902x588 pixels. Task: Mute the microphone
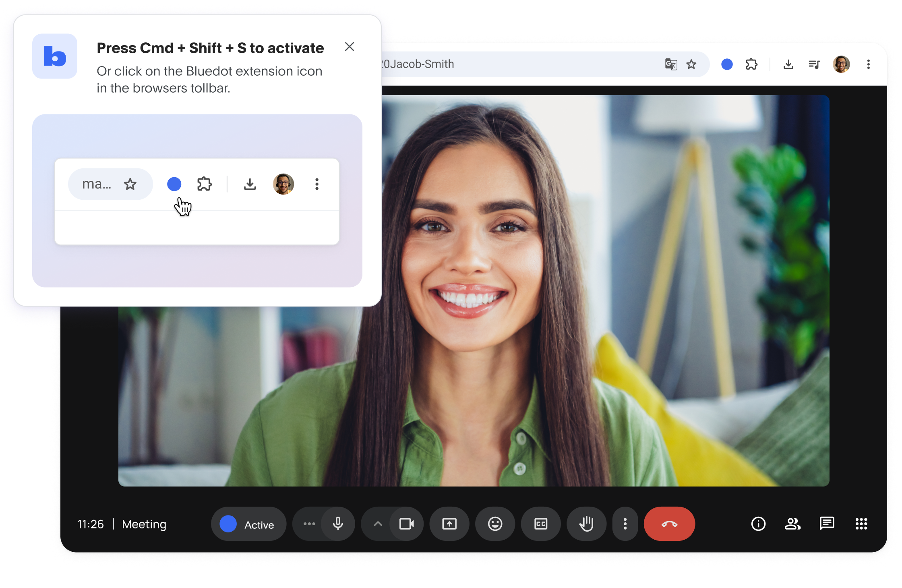pos(338,524)
